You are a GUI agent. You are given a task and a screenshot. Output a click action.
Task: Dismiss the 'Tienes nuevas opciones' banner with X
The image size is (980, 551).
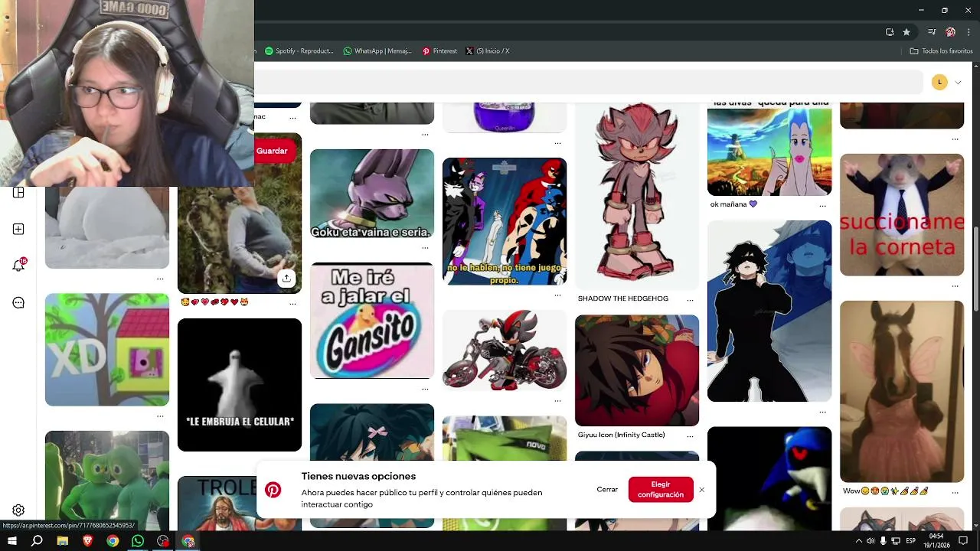pos(701,490)
